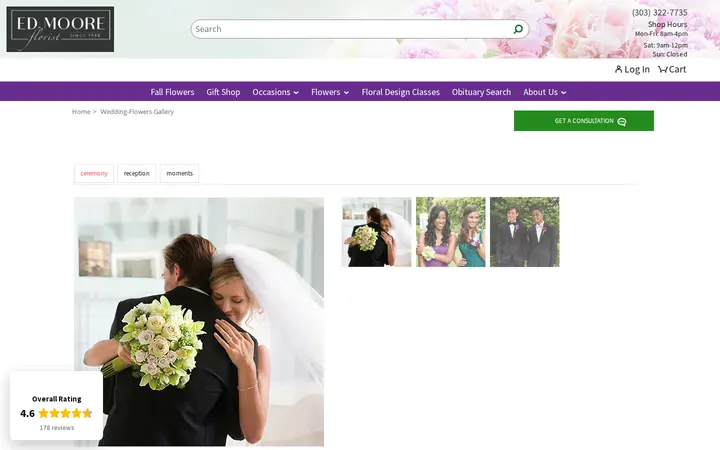This screenshot has width=720, height=450.
Task: Open the Log In link
Action: tap(632, 69)
